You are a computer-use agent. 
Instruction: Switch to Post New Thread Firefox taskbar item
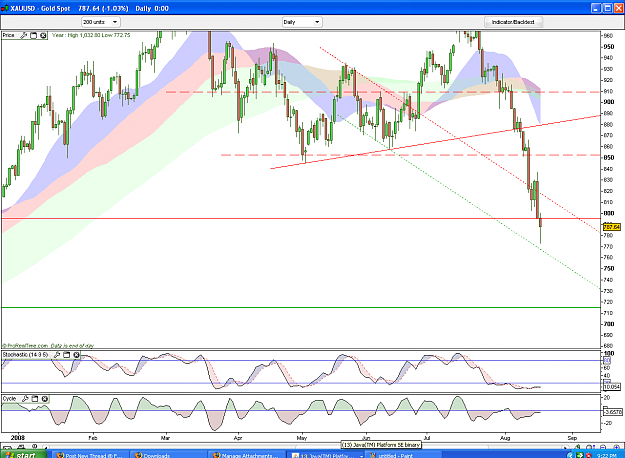[91, 455]
